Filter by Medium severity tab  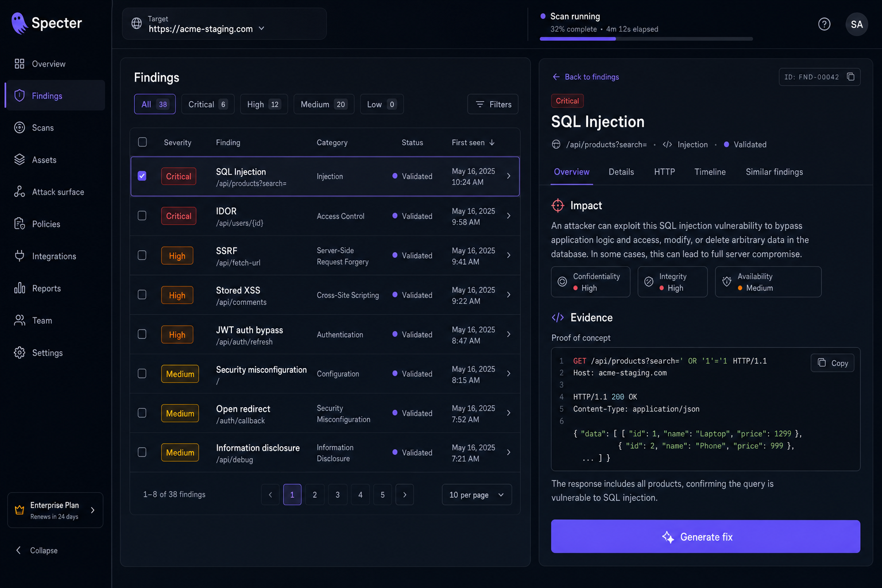pyautogui.click(x=324, y=104)
